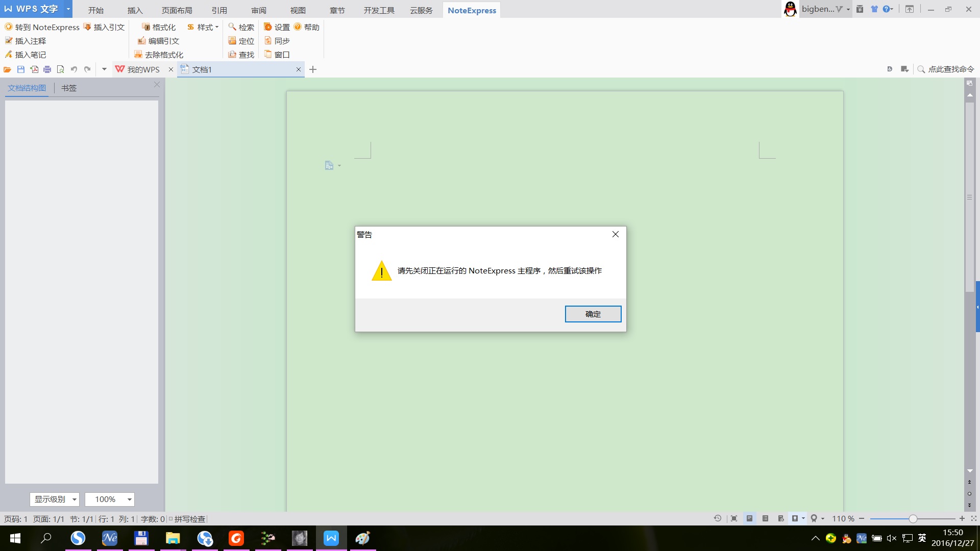Open the 样式 dropdown

point(203,27)
